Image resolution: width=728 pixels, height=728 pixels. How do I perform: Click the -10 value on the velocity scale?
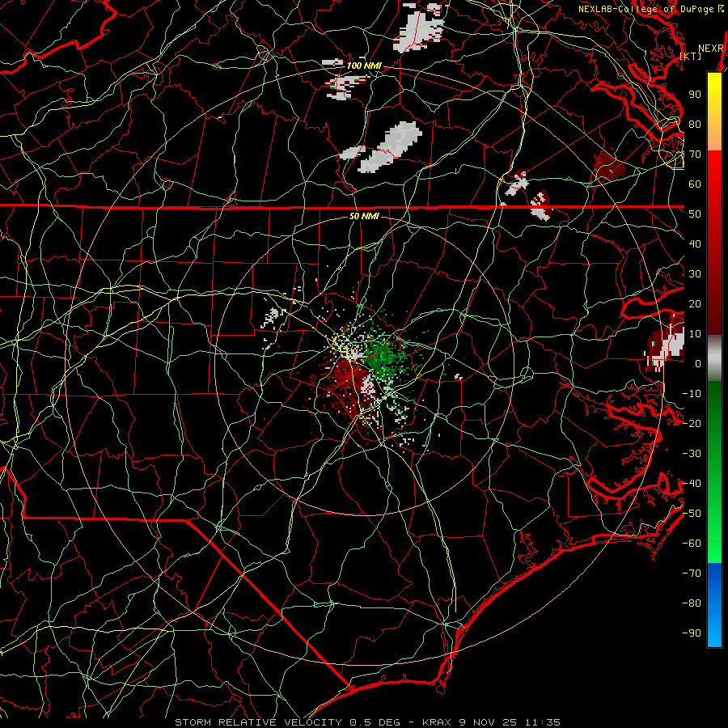tap(692, 394)
